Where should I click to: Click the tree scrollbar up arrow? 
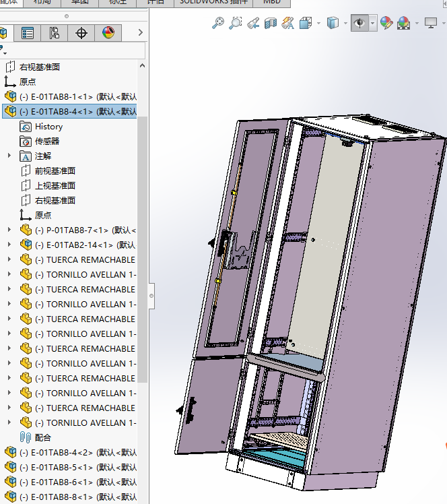[x=142, y=65]
